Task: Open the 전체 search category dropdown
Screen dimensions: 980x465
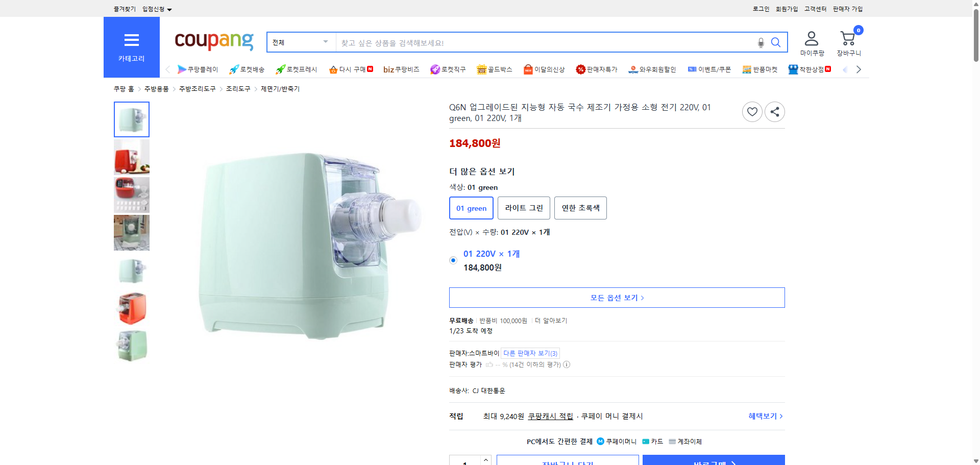Action: [x=300, y=42]
